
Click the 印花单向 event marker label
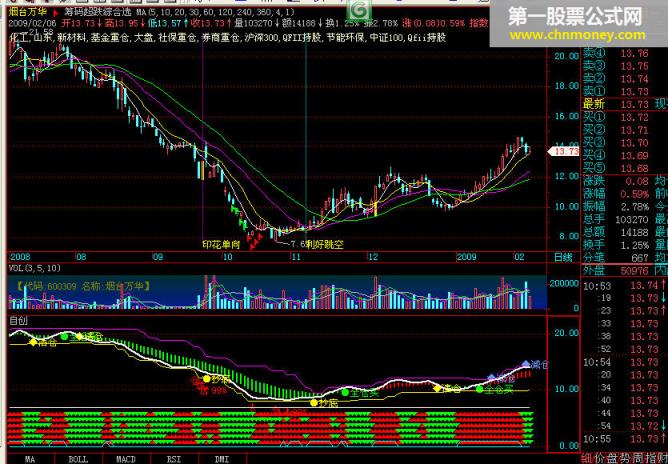221,245
